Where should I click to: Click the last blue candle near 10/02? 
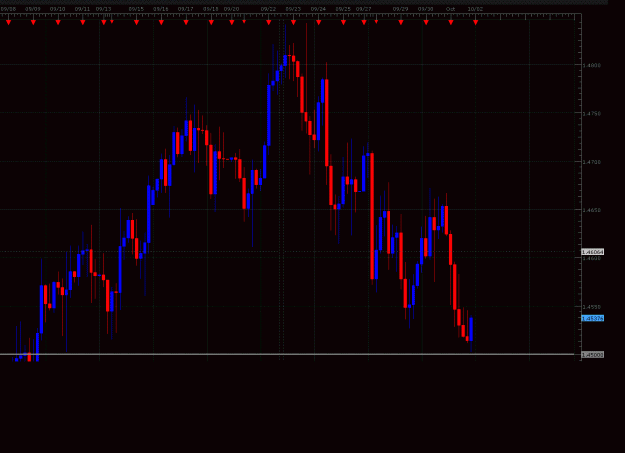471,329
